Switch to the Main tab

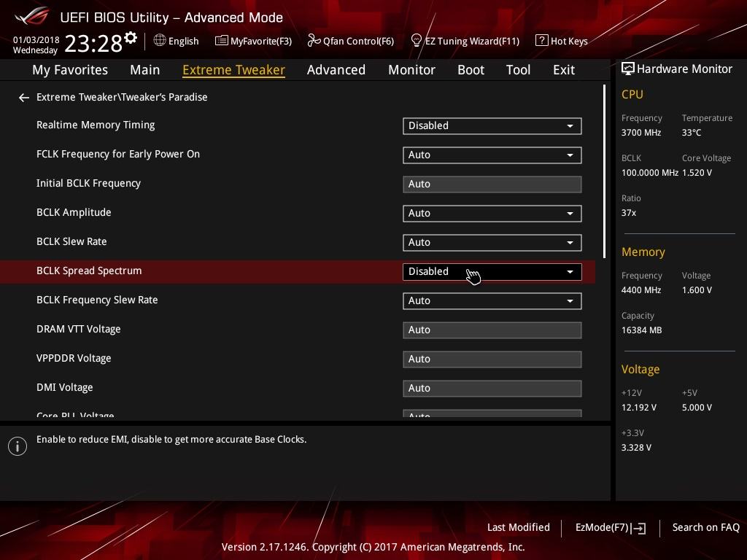pos(145,70)
